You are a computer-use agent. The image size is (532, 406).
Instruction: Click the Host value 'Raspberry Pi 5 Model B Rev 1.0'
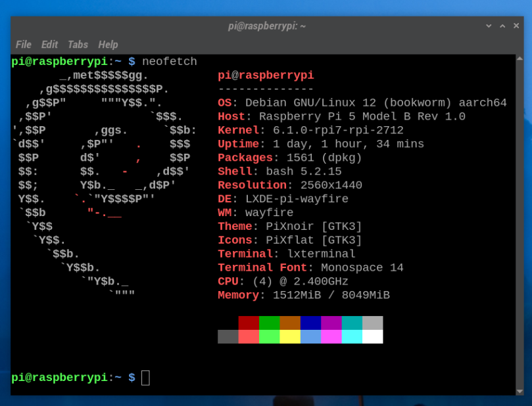point(362,116)
